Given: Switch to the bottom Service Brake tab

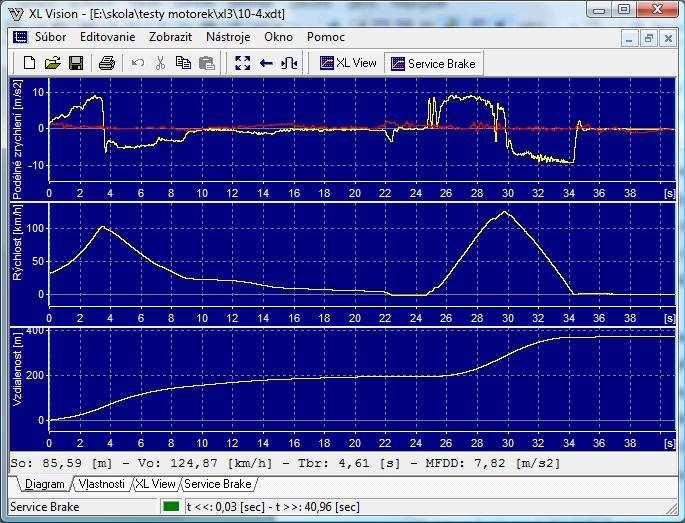Looking at the screenshot, I should (x=218, y=484).
